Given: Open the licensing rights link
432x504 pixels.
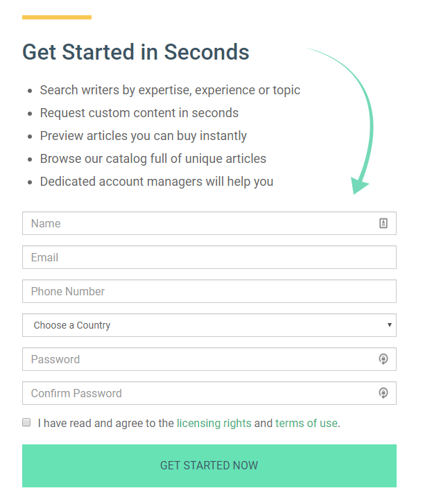Looking at the screenshot, I should click(214, 423).
